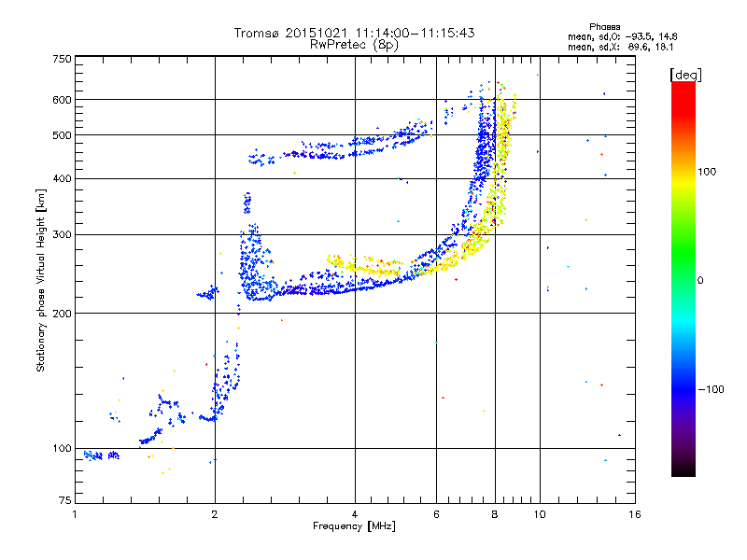Image resolution: width=747 pixels, height=560 pixels.
Task: Click y-axis tick label '400'
Action: [62, 178]
